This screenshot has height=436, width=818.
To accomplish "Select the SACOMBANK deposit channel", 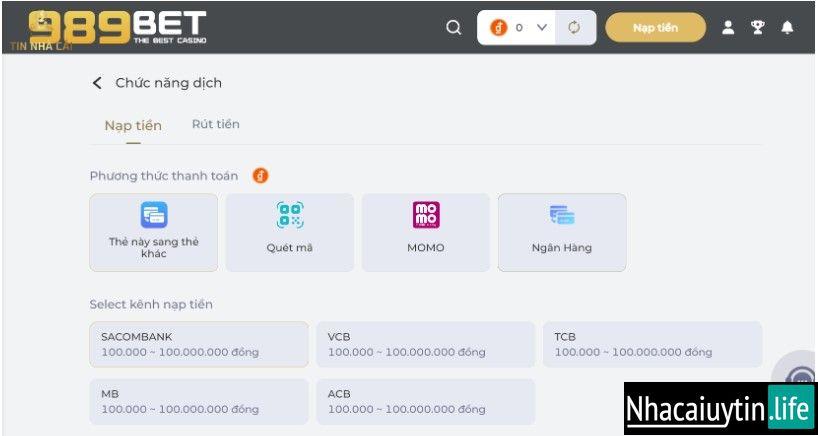I will point(198,344).
